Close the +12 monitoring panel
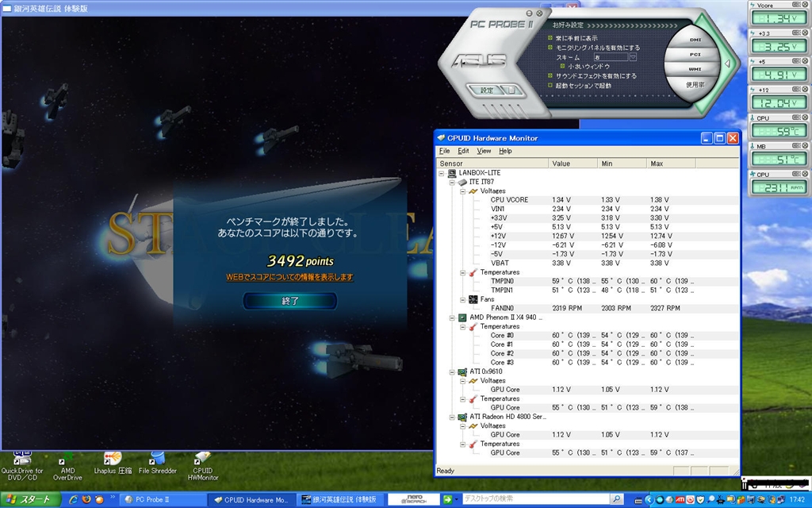The width and height of the screenshot is (812, 508). coord(804,89)
